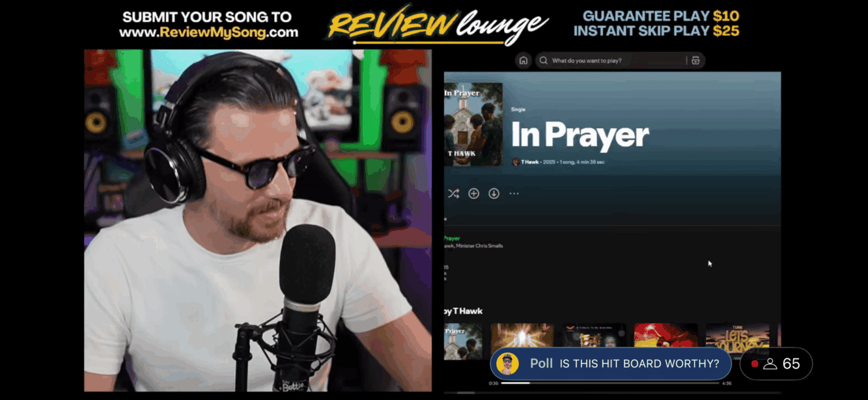Type in 'What do you want to play?' field
The image size is (868, 400).
[615, 60]
